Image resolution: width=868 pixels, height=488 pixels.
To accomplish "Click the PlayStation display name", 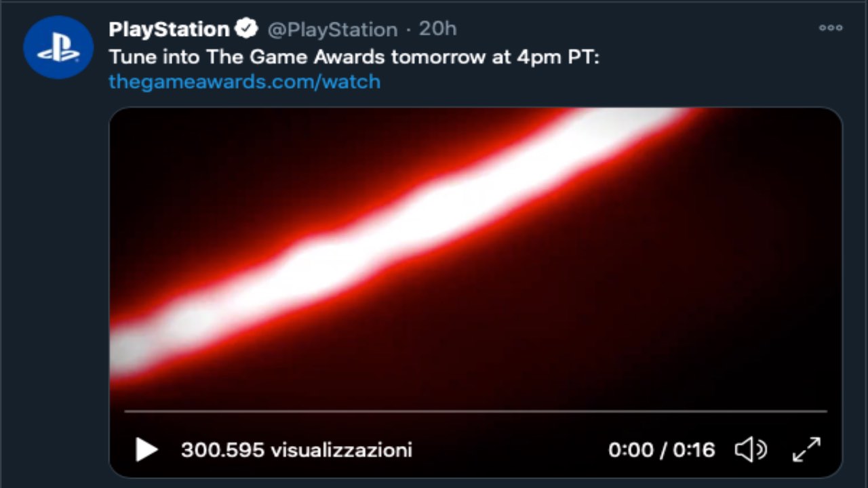I will [169, 29].
